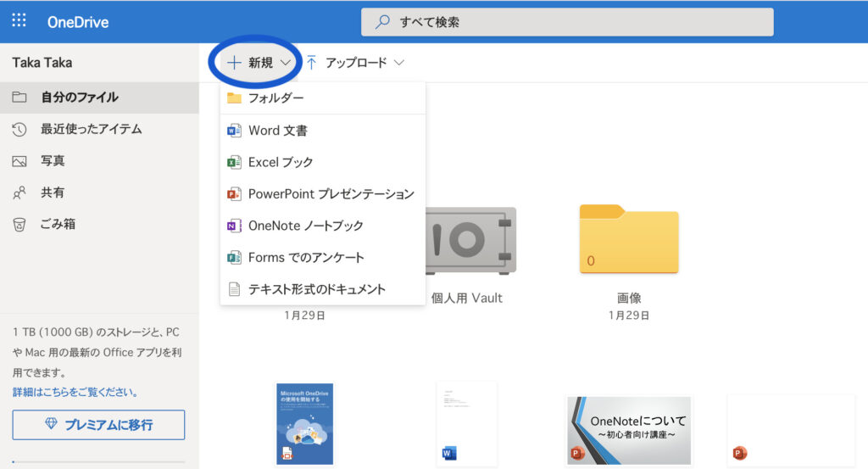Click the 1 TB storage description text
Screen dimensions: 868x469
tap(97, 352)
